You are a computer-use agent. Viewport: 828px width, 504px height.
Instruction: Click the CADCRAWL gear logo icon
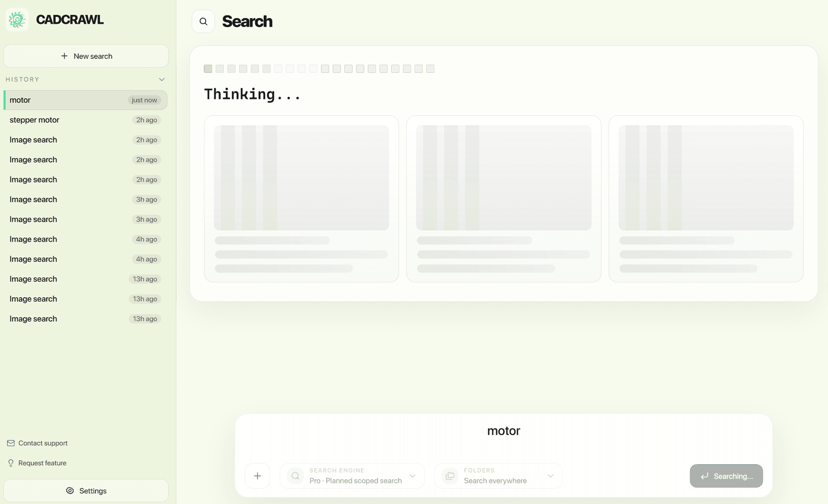pyautogui.click(x=17, y=20)
